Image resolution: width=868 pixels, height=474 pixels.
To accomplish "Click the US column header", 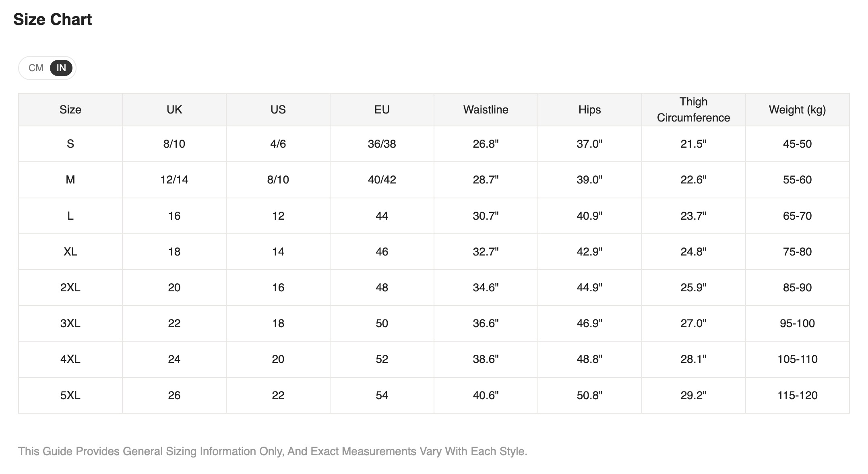I will click(x=278, y=110).
